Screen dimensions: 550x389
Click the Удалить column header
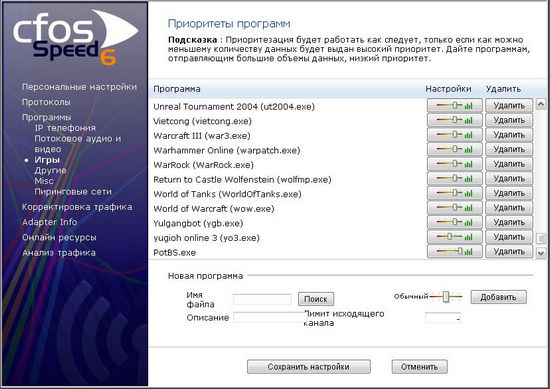click(503, 89)
